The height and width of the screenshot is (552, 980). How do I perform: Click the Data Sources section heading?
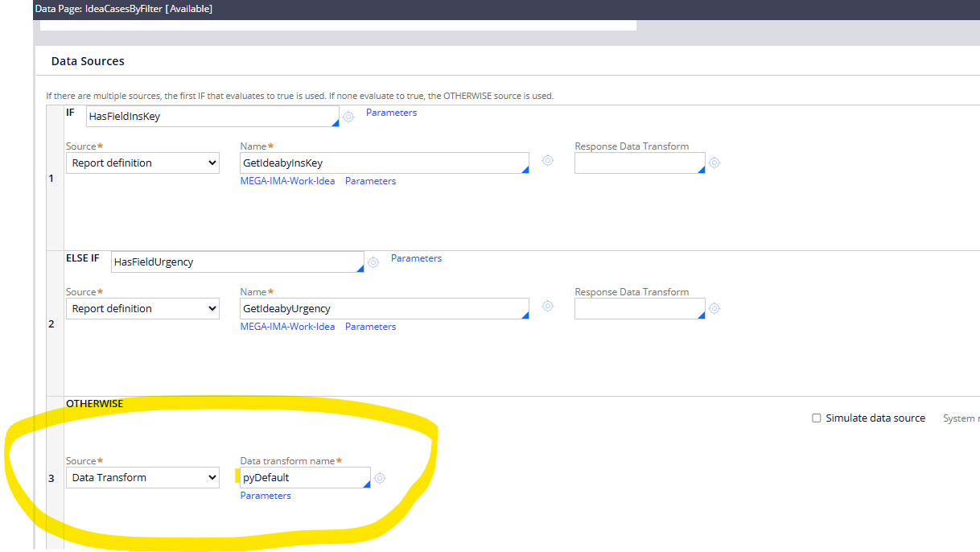[88, 61]
